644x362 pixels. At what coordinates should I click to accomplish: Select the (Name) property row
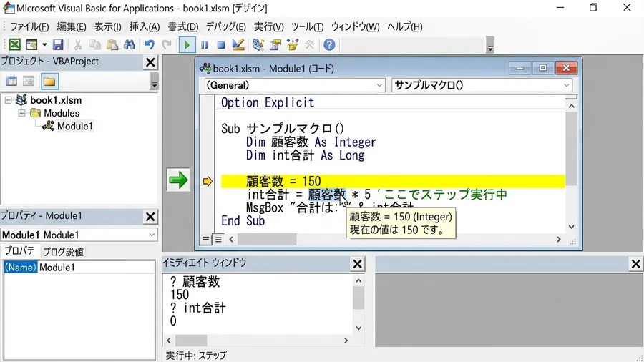[x=79, y=267]
